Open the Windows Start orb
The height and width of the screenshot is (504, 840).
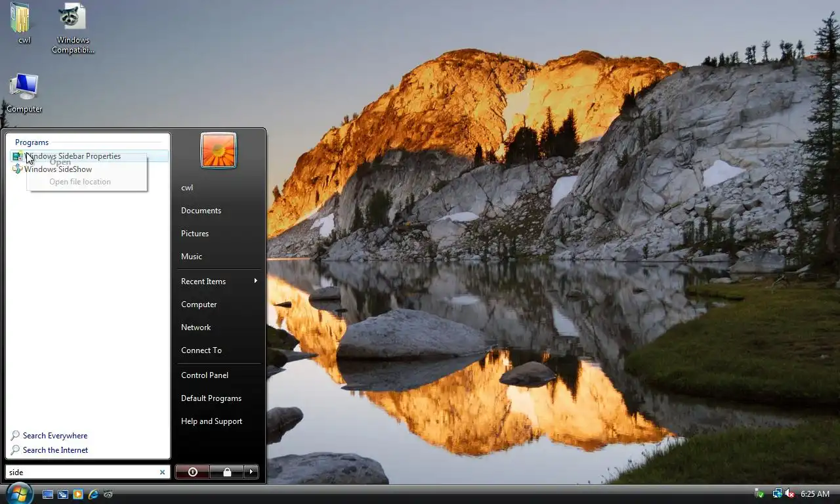tap(18, 493)
